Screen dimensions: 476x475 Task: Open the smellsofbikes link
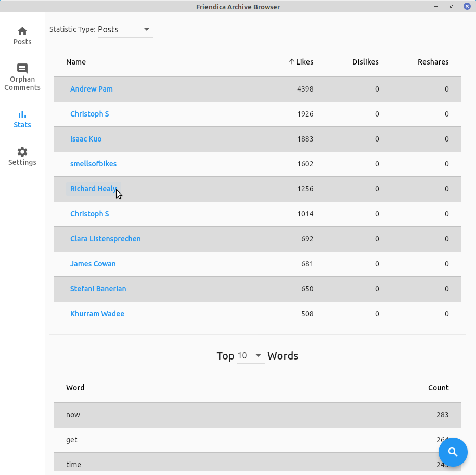coord(93,164)
